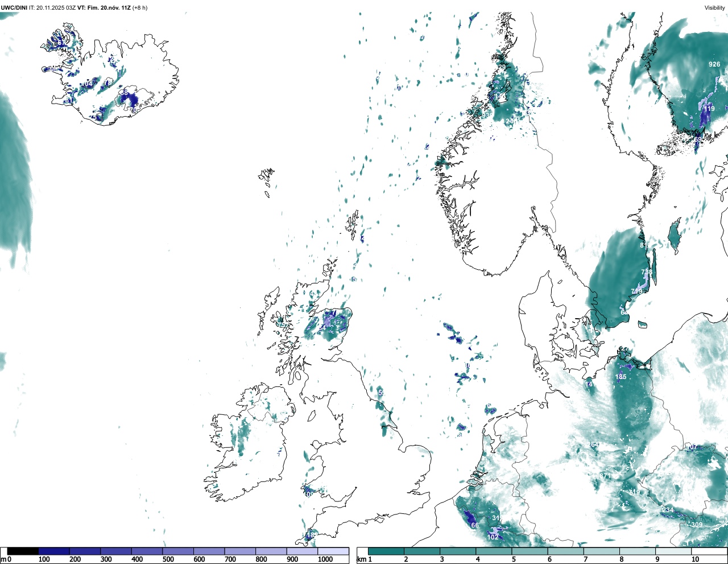
Task: Click the '10' label on the km legend
Action: pyautogui.click(x=695, y=559)
